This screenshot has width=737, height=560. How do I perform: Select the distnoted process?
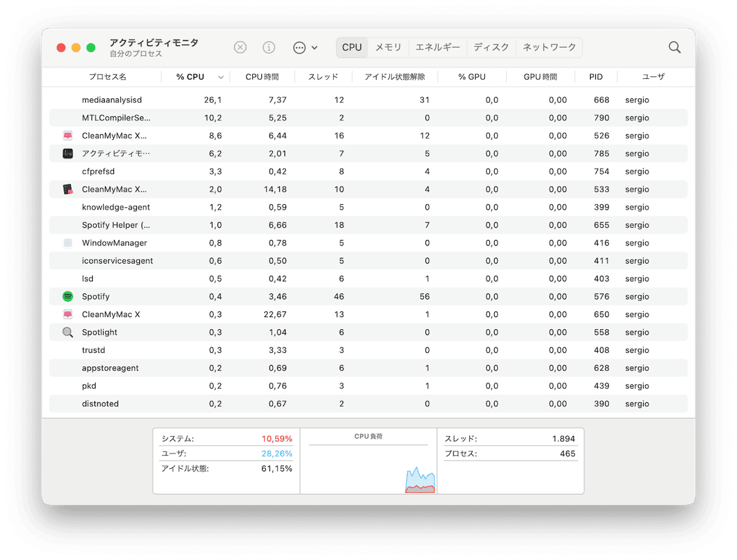pos(101,404)
